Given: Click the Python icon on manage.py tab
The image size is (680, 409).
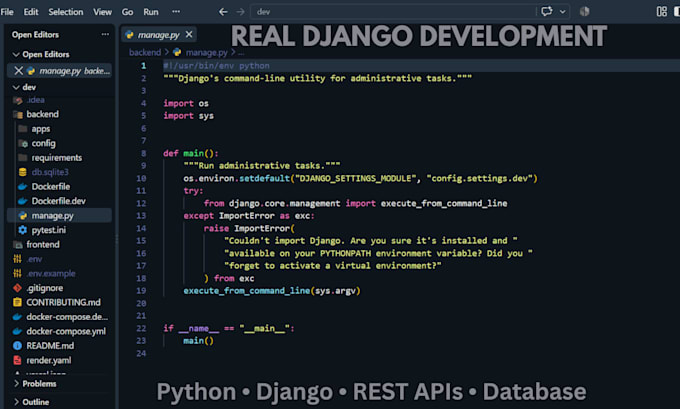Looking at the screenshot, I should coord(129,35).
